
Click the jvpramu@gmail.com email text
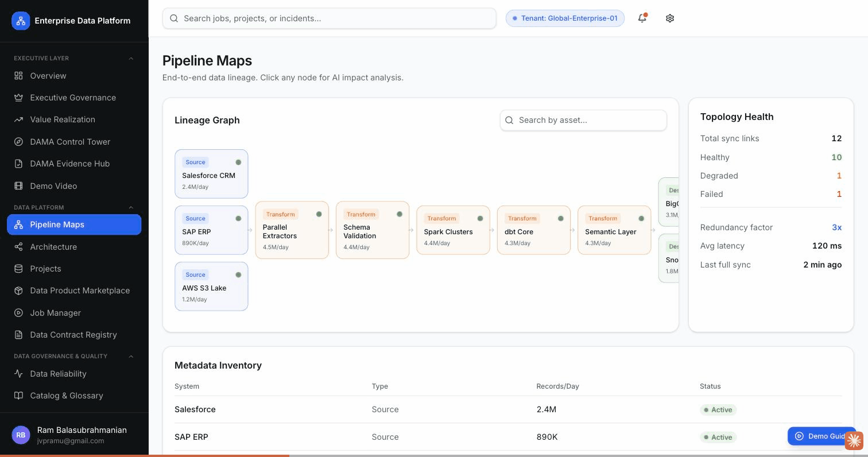tap(71, 441)
